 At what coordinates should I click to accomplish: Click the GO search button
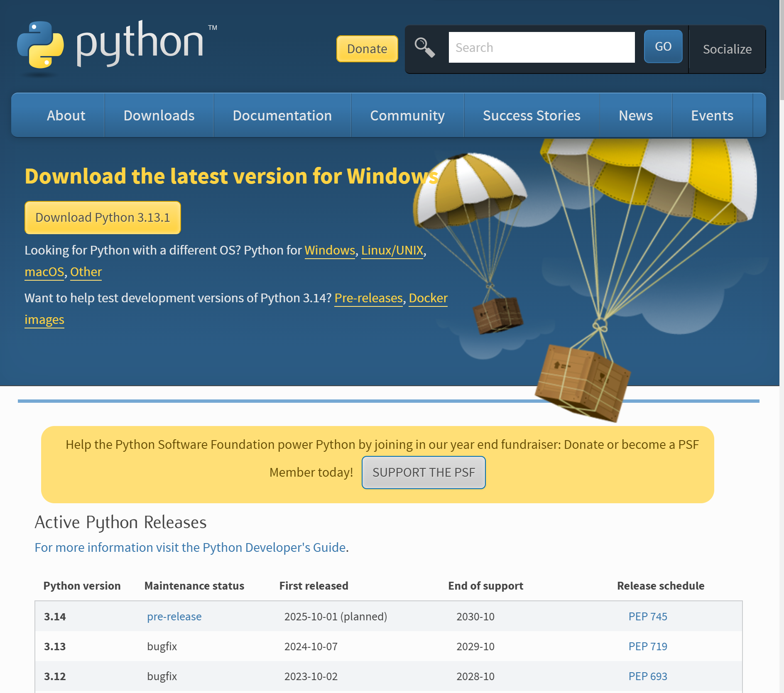click(x=663, y=47)
